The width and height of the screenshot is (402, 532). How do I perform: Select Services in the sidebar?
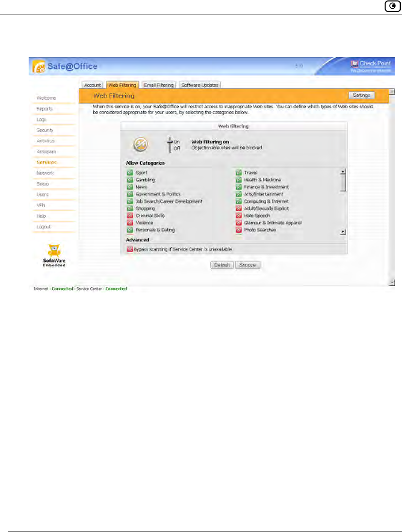click(47, 163)
